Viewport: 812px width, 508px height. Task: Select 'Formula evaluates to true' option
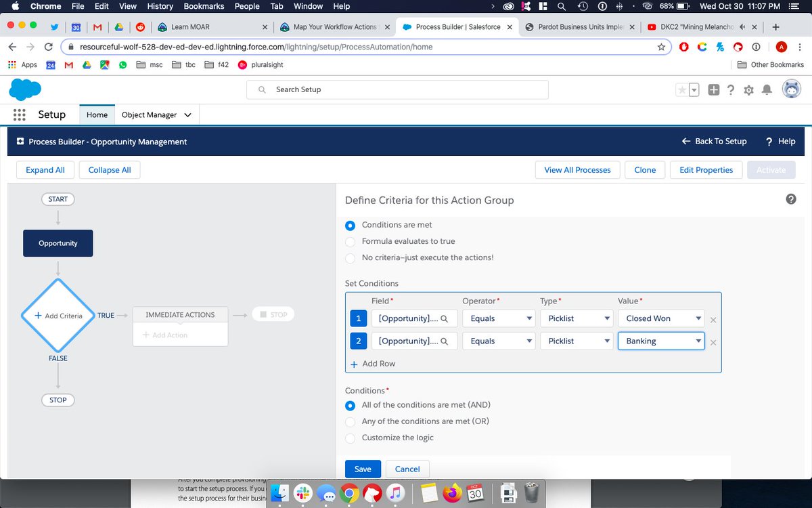(x=351, y=241)
